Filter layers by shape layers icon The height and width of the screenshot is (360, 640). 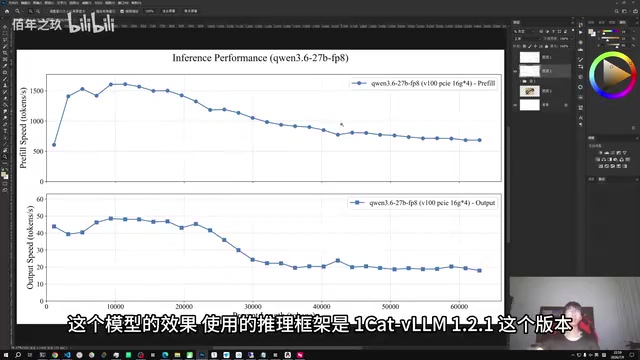[559, 31]
